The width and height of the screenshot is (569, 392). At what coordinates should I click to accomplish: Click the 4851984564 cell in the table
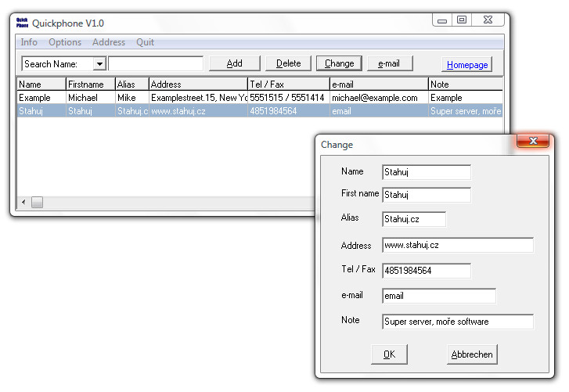click(289, 110)
